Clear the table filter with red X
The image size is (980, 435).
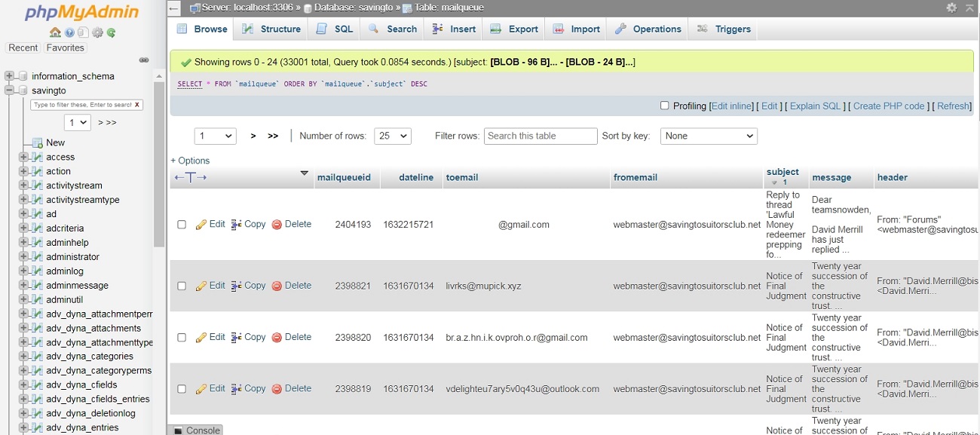(x=137, y=105)
